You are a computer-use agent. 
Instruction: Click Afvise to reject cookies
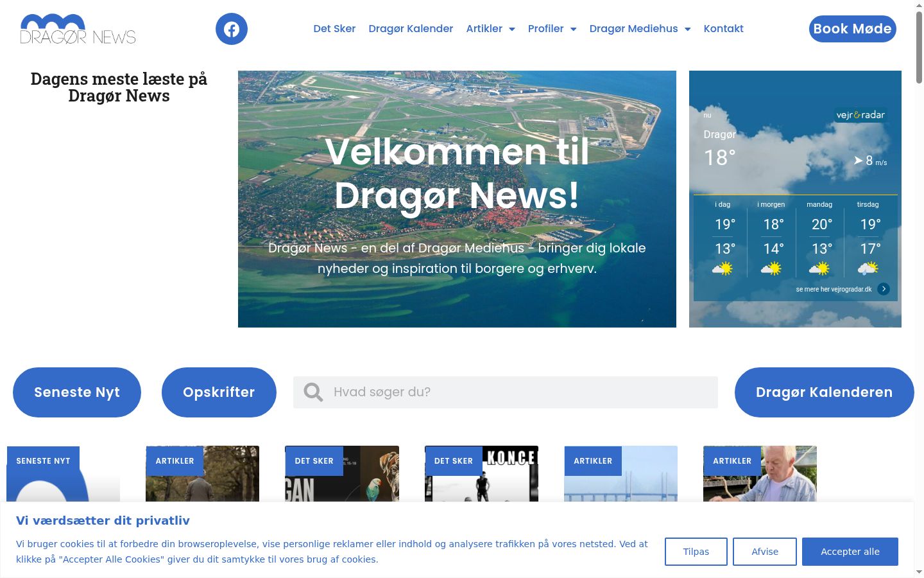coord(765,552)
